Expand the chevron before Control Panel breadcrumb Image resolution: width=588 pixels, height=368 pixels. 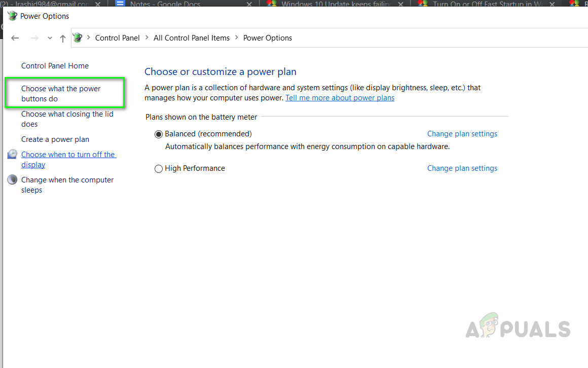coord(89,38)
